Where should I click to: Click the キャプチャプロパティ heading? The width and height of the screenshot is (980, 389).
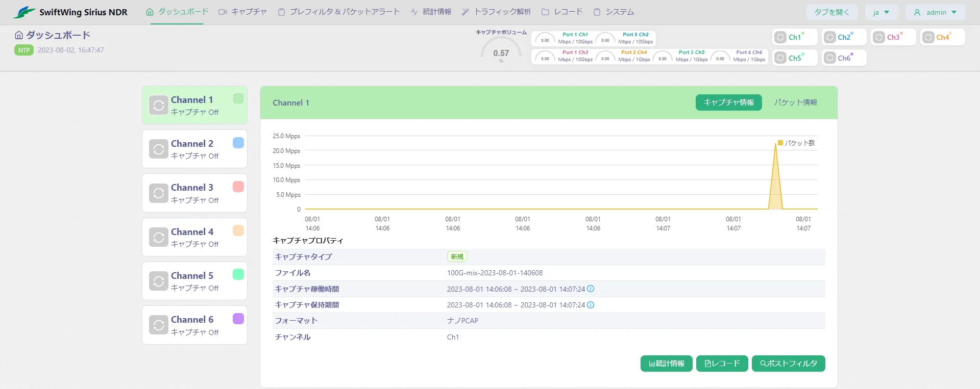click(x=308, y=241)
